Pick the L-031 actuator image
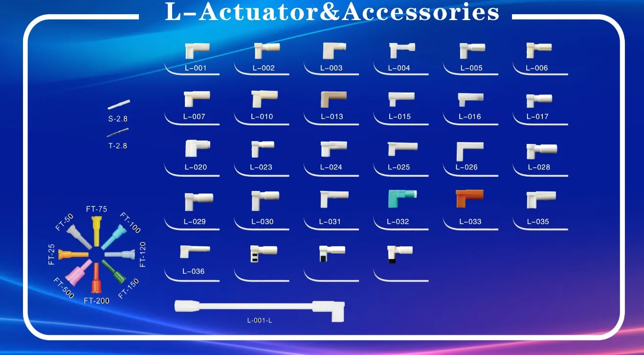Screen dimensions: 644x355 334,199
